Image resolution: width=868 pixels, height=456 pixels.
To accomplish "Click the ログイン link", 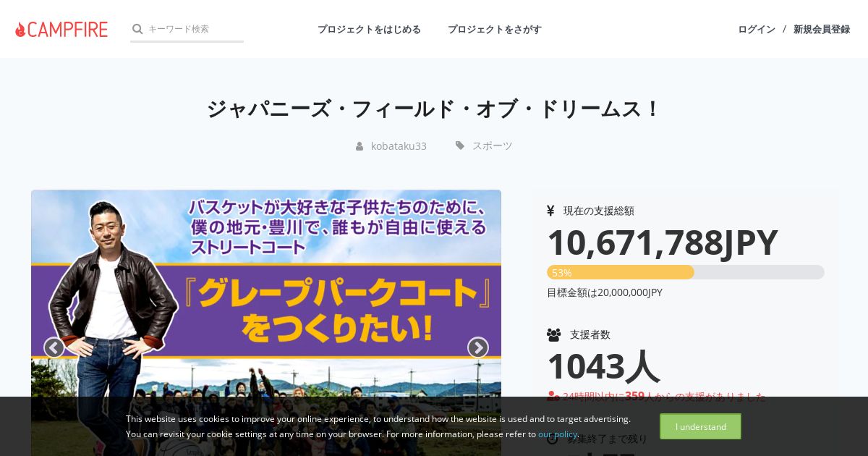I will pos(757,29).
